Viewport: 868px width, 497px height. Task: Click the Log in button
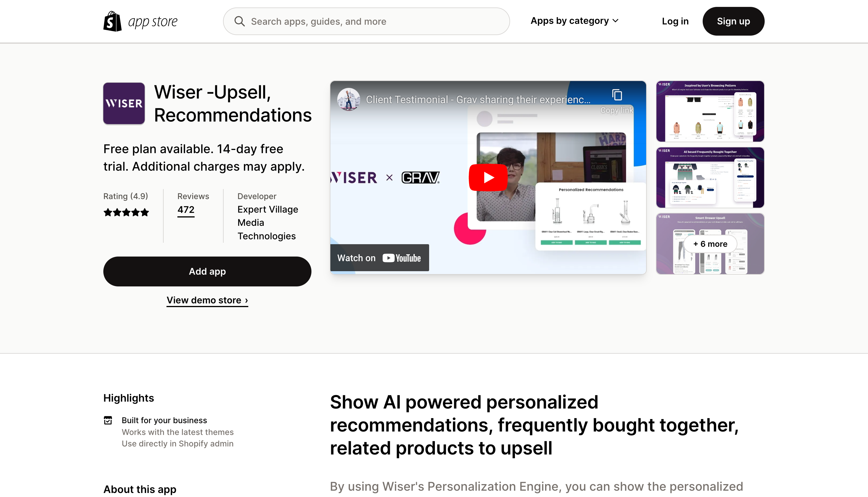tap(675, 21)
